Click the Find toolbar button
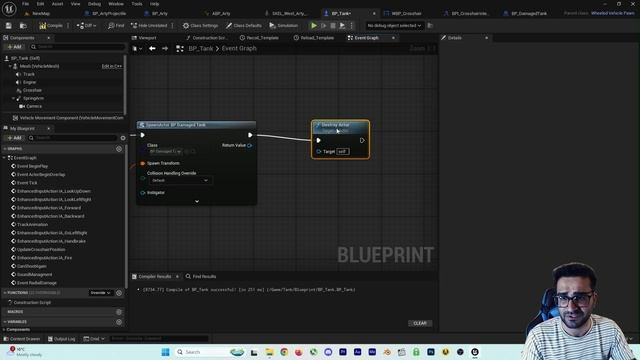The width and height of the screenshot is (640, 360). coord(116,25)
